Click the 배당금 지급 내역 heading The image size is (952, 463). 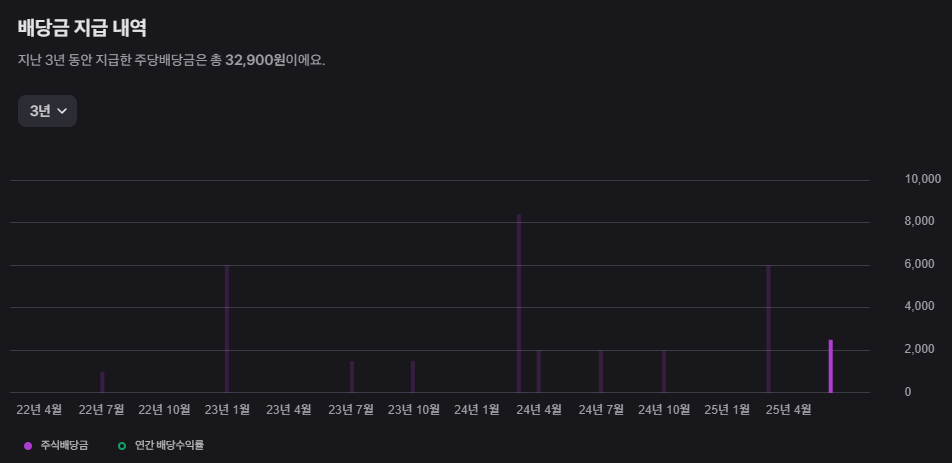[82, 28]
